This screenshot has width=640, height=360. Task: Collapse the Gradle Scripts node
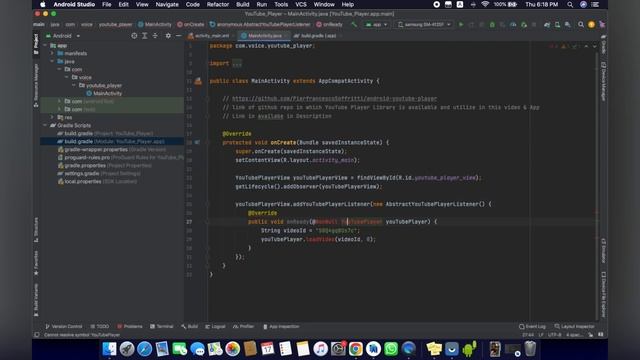45,125
